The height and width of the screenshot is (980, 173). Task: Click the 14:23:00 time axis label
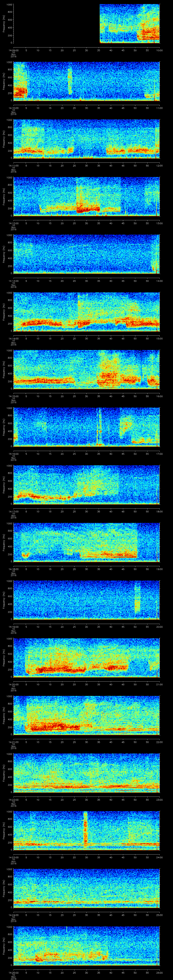(13, 857)
